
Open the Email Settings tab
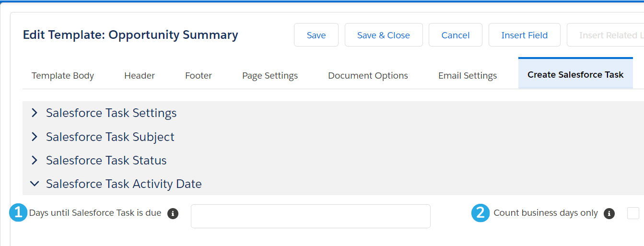pos(468,75)
